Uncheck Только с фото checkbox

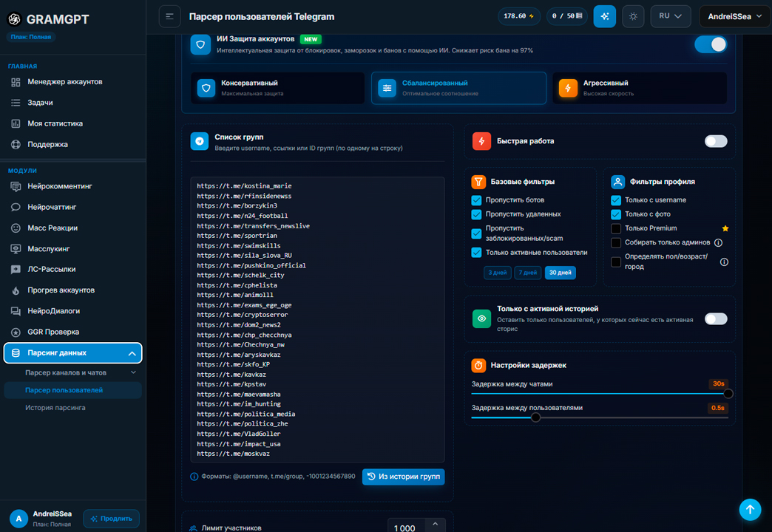click(615, 214)
